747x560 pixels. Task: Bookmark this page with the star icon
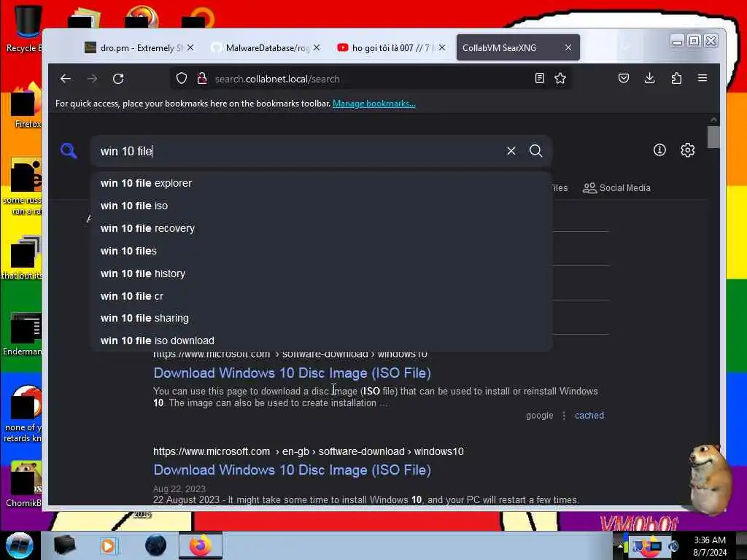pos(560,79)
